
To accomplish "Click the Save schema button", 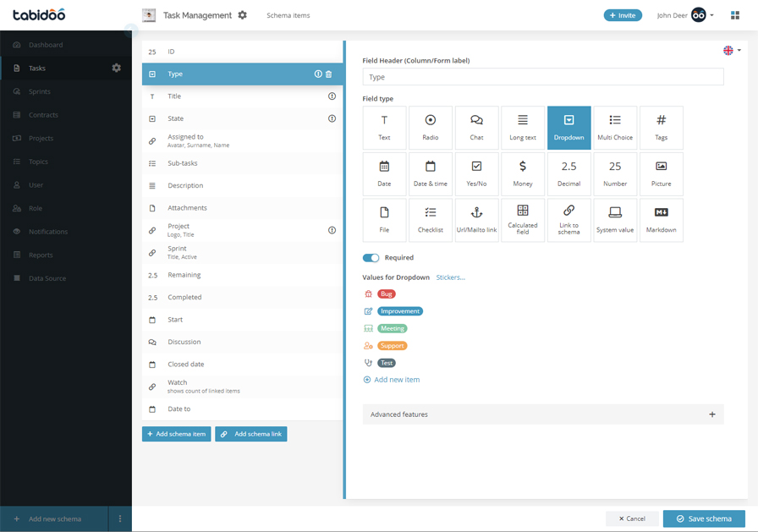I will click(x=703, y=518).
